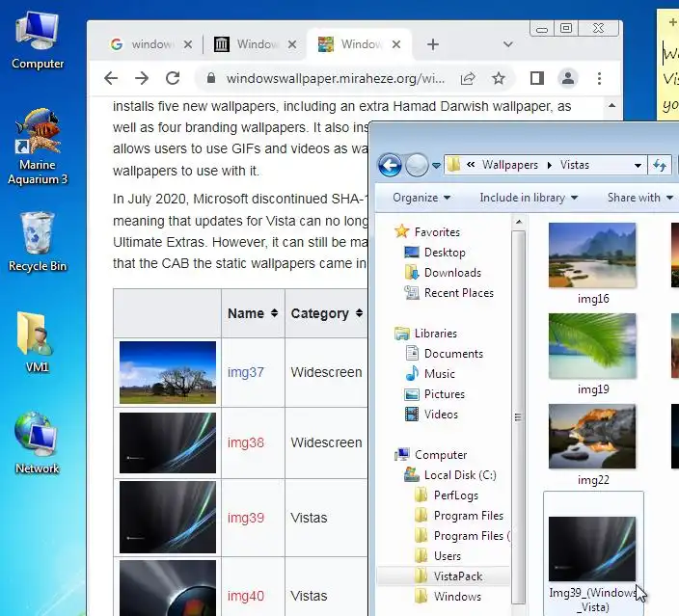Expand the arrow between Wallpapers and Vistas

(550, 165)
